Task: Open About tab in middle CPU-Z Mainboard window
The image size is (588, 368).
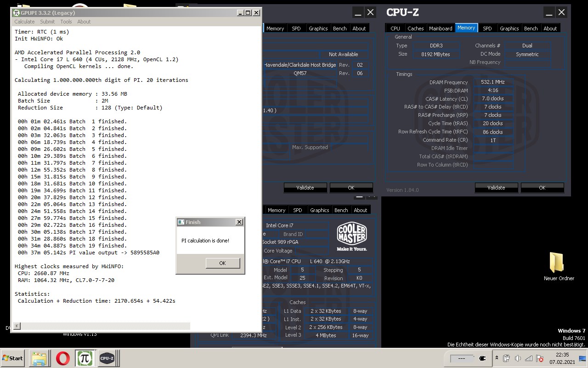Action: (359, 28)
